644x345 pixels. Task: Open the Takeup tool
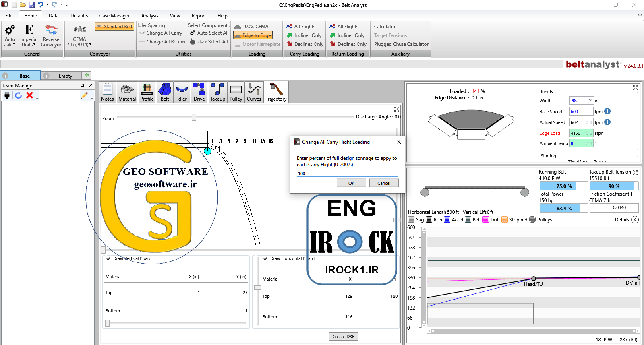coord(217,92)
